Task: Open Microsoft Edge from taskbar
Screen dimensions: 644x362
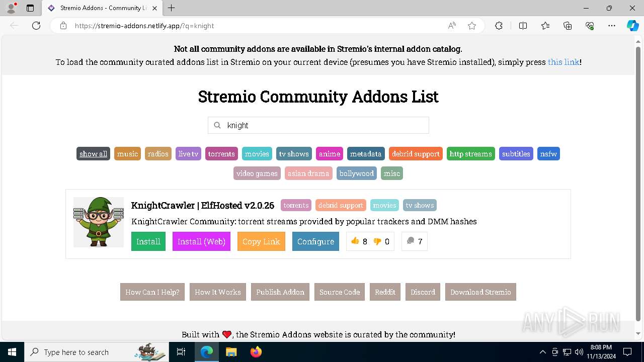Action: pos(207,352)
